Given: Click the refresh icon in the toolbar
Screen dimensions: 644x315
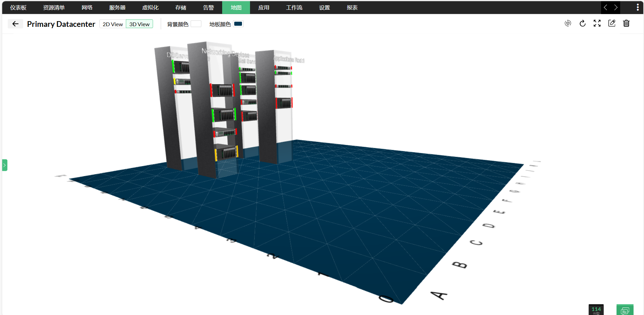Looking at the screenshot, I should [x=582, y=23].
